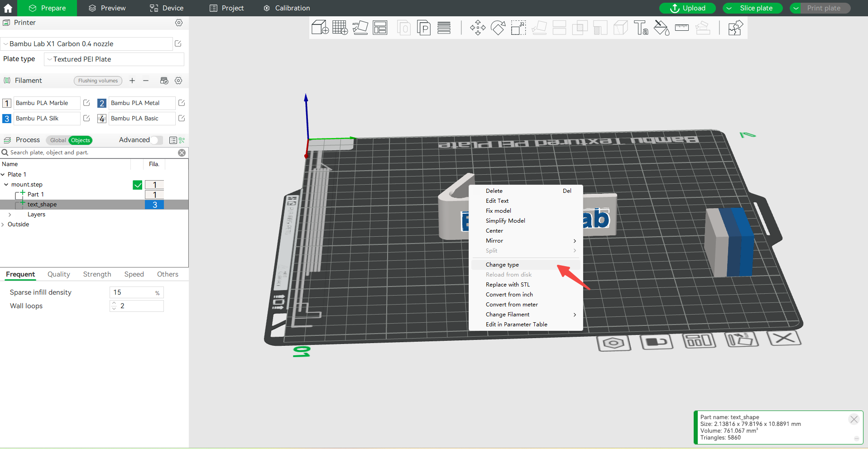Edit the Bambu PLA Basic filament preset

(182, 118)
